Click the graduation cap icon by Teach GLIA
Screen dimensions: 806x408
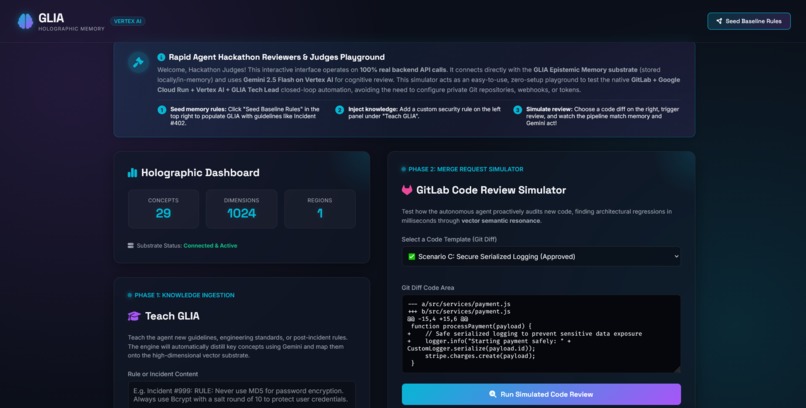click(x=134, y=316)
